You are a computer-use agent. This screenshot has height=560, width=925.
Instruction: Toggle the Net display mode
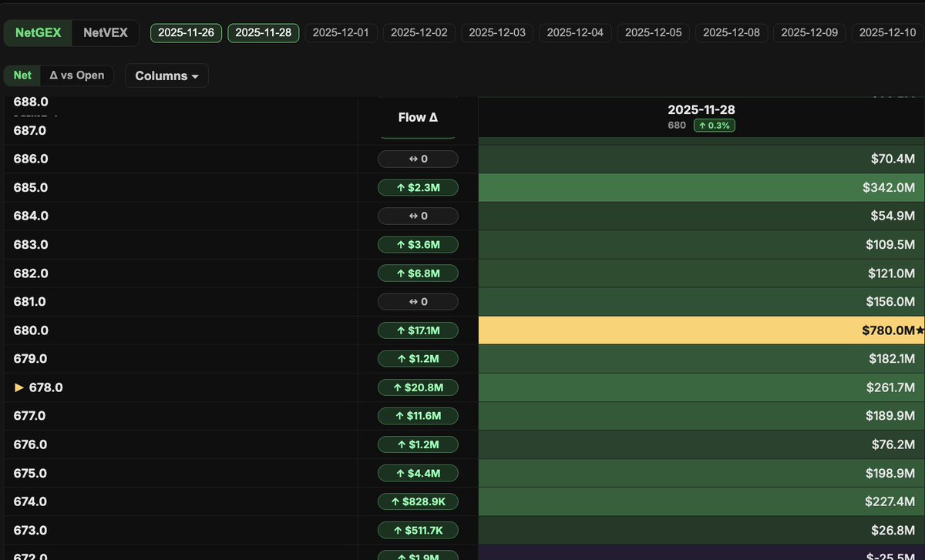22,75
